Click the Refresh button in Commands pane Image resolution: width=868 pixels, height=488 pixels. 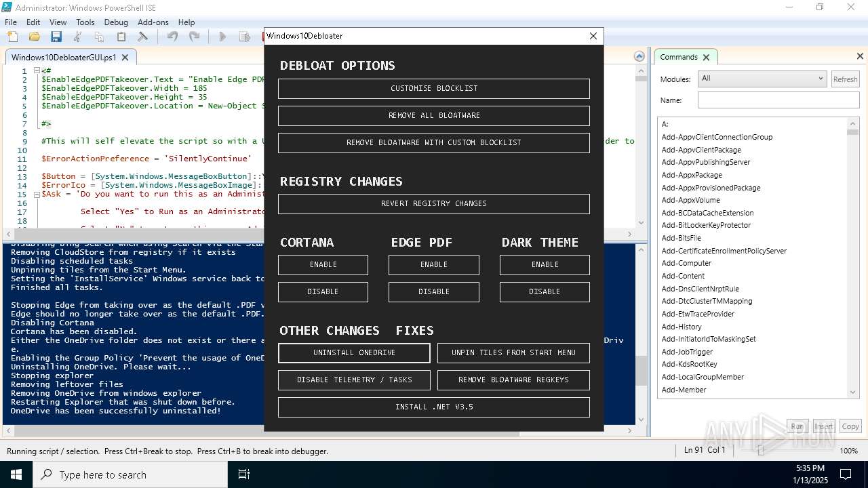click(x=845, y=79)
